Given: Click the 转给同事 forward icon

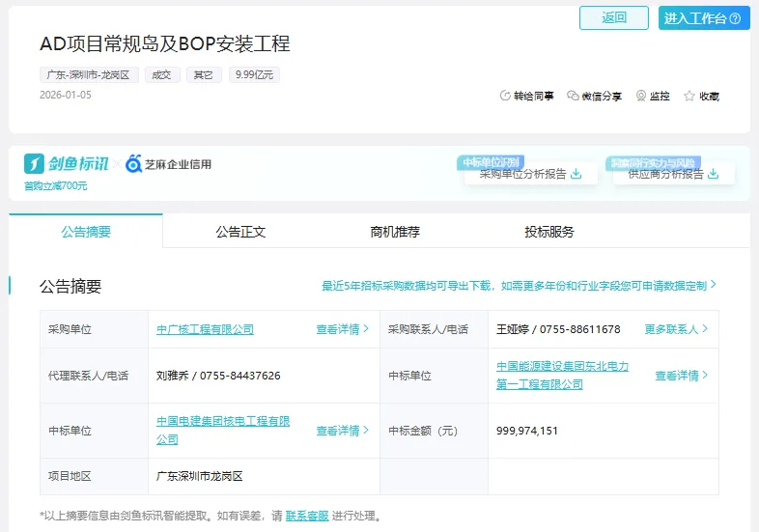Looking at the screenshot, I should 505,97.
